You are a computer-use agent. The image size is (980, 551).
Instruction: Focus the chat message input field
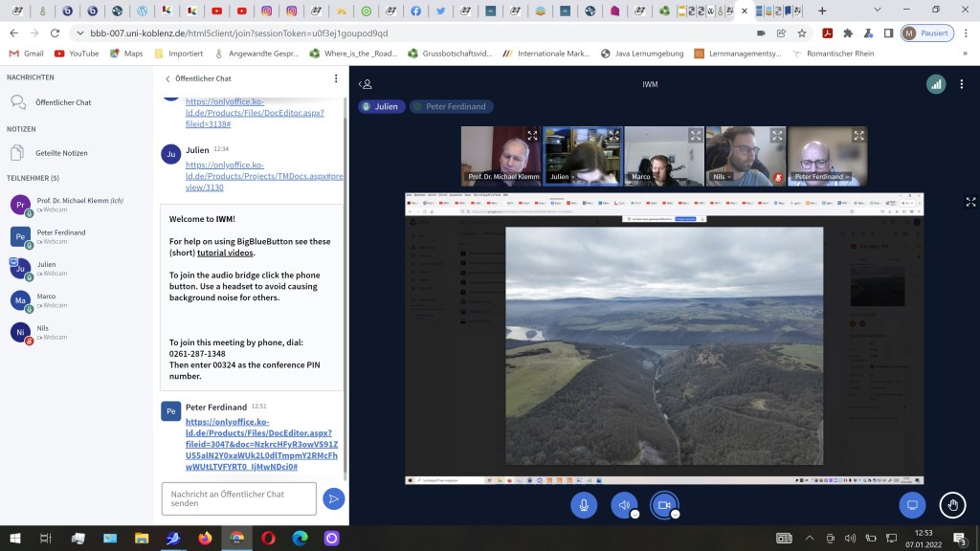pyautogui.click(x=238, y=498)
